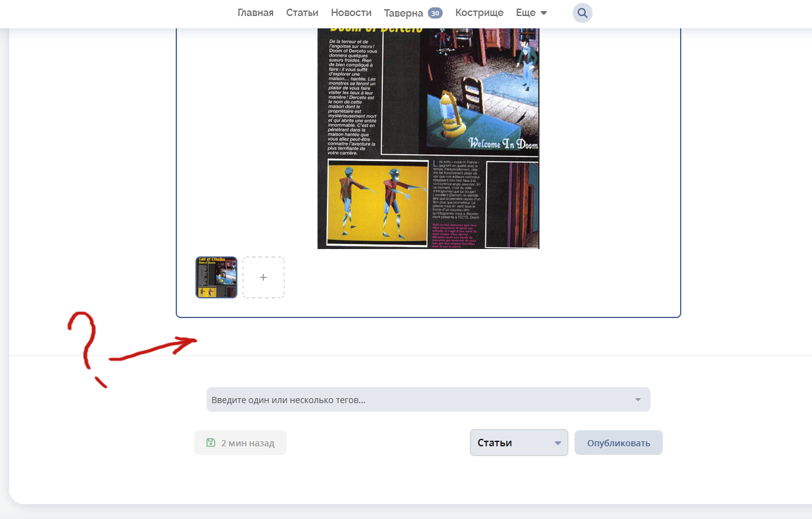Select the uploaded magazine page thumbnail

(216, 277)
